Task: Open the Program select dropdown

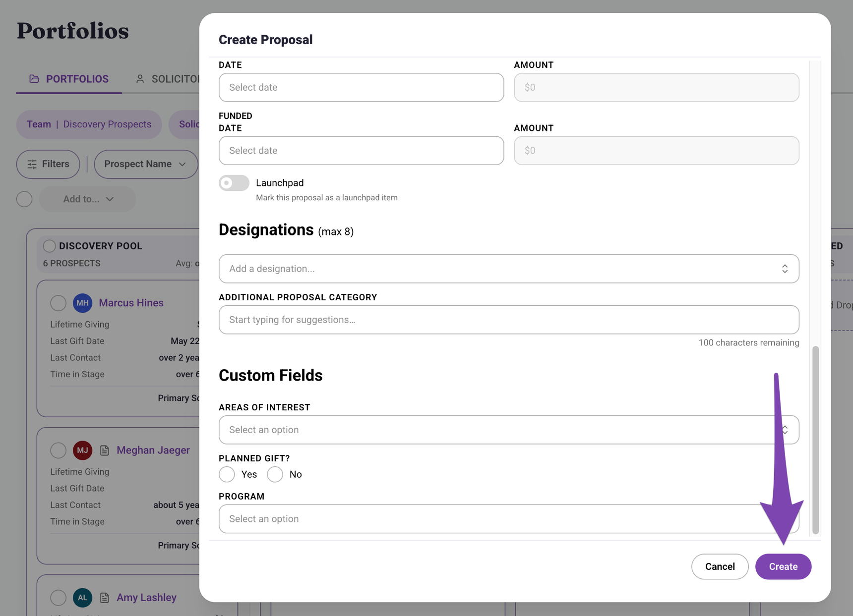Action: [x=509, y=519]
